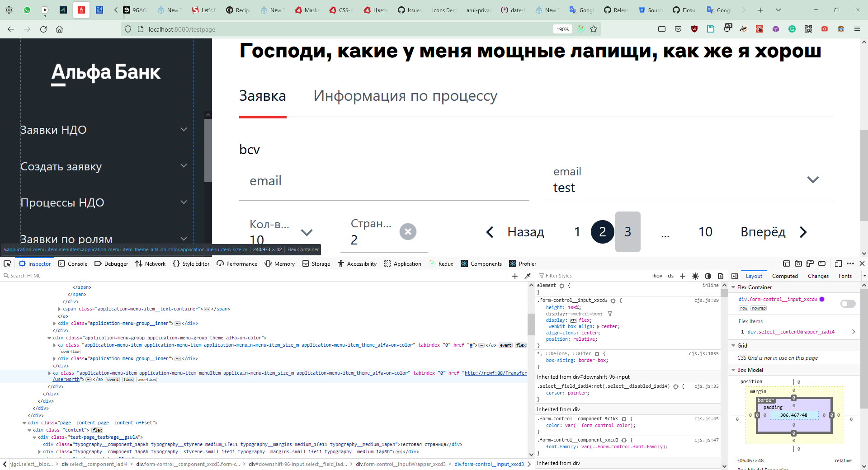868x470 pixels.
Task: Toggle the :hov pseudo-class panel
Action: [x=657, y=276]
